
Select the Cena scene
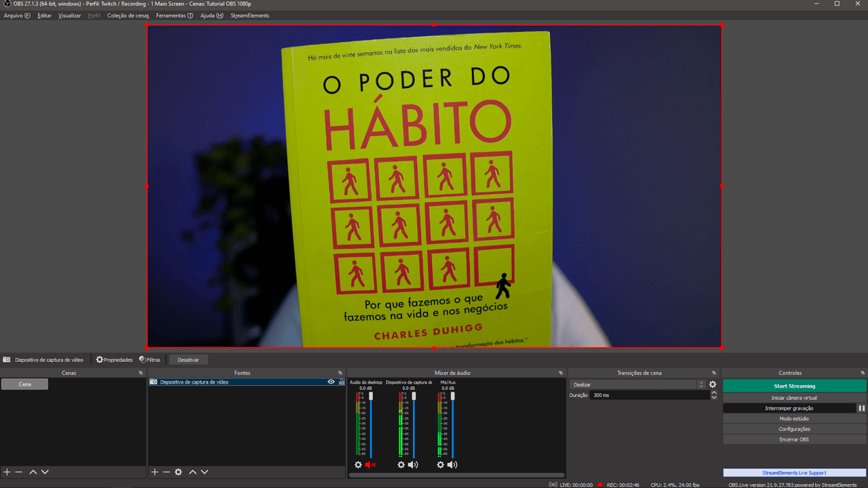tap(24, 384)
